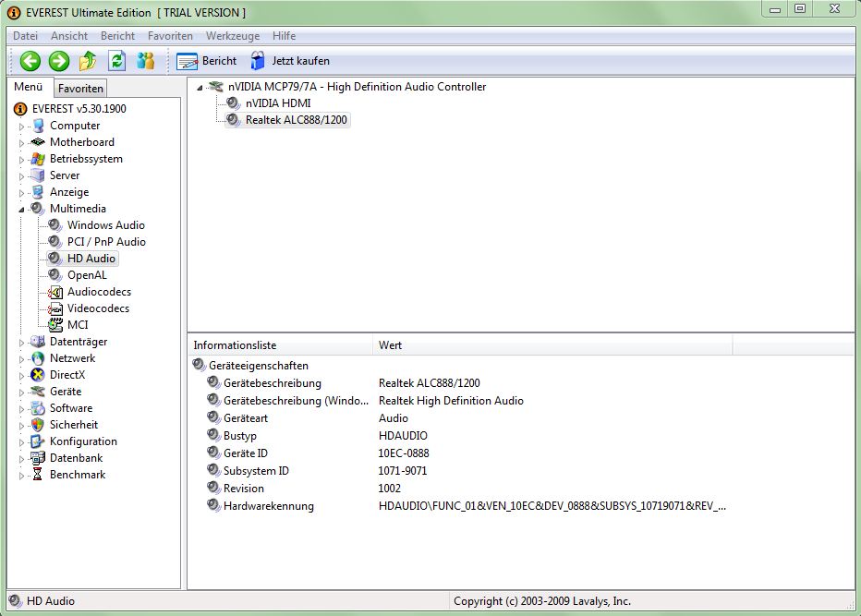Expand the Anzeige tree node
Screen dimensions: 861x616
point(21,193)
